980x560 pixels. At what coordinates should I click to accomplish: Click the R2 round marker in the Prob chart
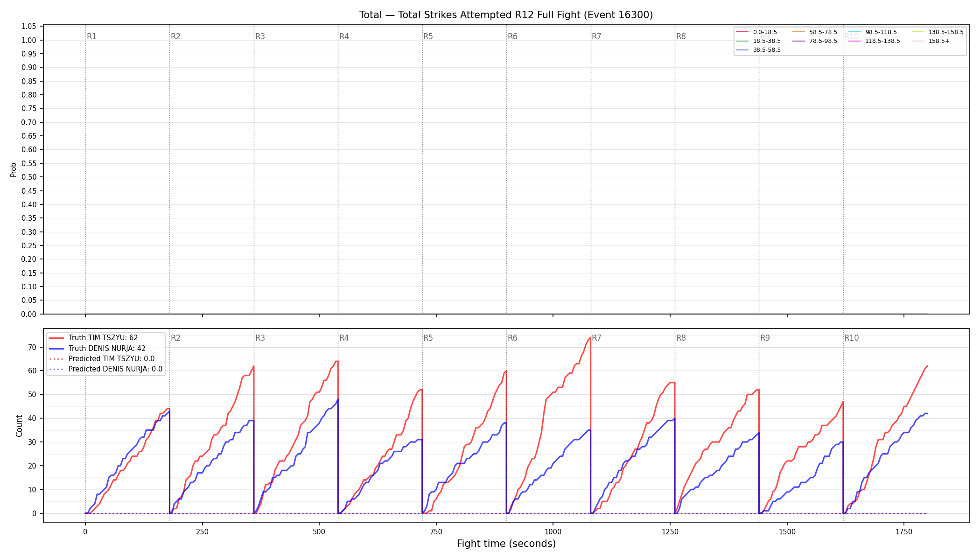point(175,36)
